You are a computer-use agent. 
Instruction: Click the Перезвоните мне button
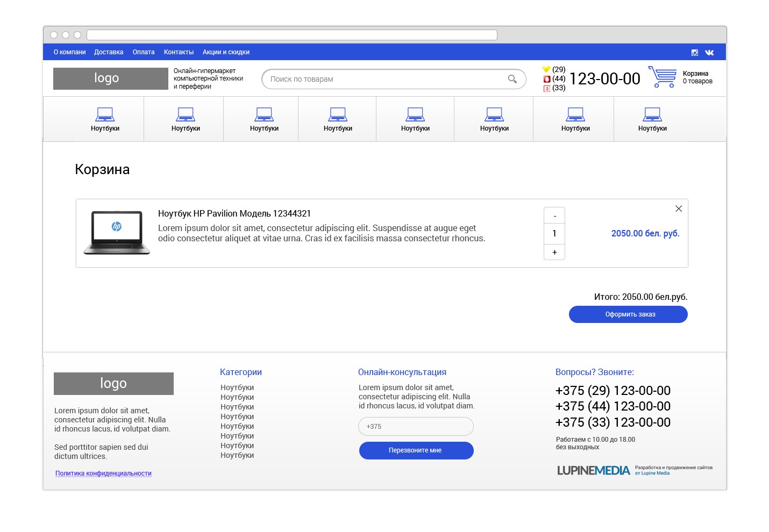pos(416,450)
